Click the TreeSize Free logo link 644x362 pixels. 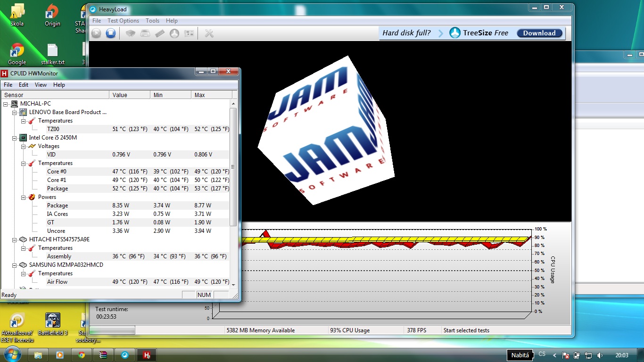click(479, 33)
